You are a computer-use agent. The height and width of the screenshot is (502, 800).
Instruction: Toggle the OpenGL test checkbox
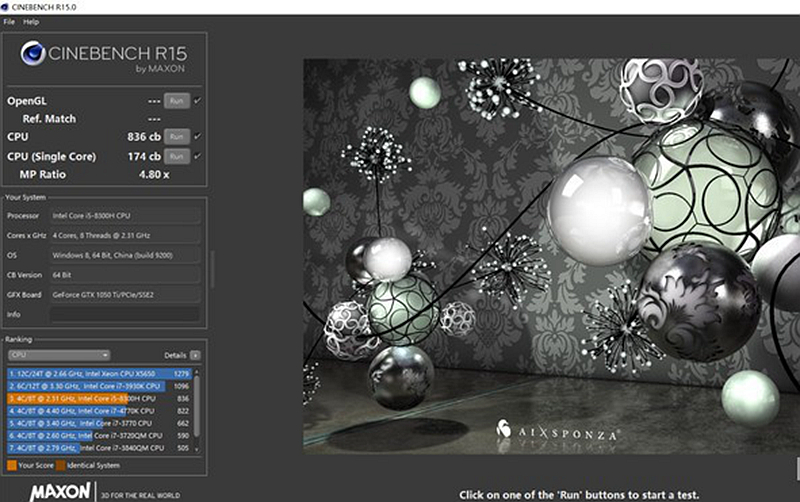(197, 101)
